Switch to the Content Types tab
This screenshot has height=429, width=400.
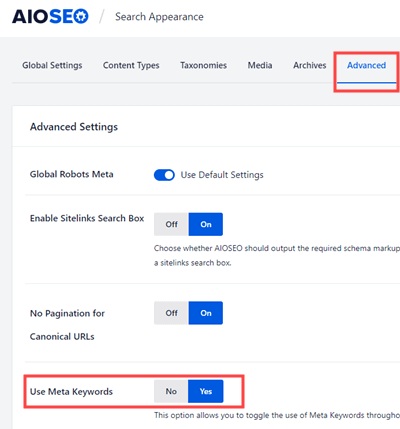tap(131, 65)
